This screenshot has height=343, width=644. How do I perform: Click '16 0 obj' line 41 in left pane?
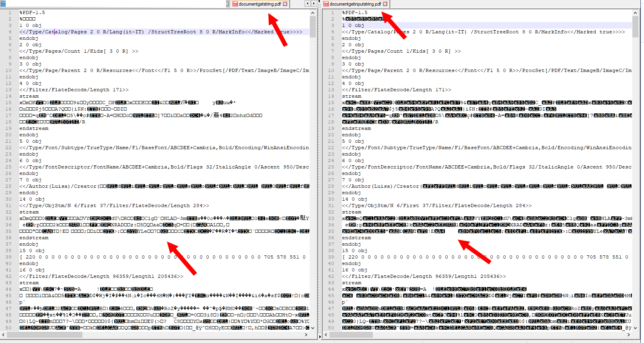(32, 270)
